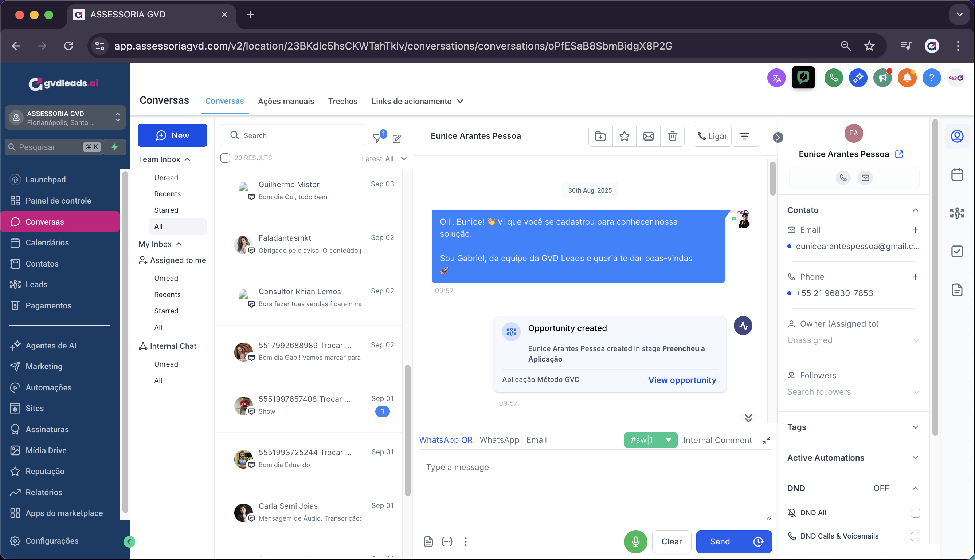Image resolution: width=975 pixels, height=560 pixels.
Task: Click the mark-as-unread envelope icon
Action: tap(648, 136)
